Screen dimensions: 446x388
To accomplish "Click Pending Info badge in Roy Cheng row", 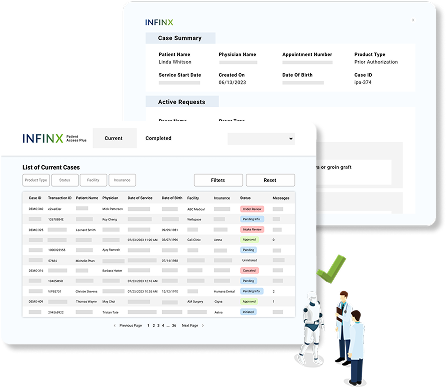I will coord(252,219).
